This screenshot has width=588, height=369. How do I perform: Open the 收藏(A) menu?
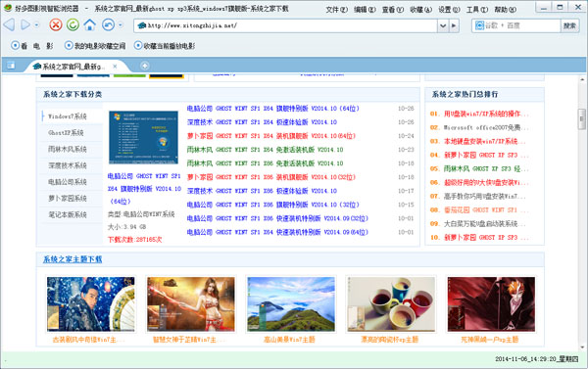point(420,10)
